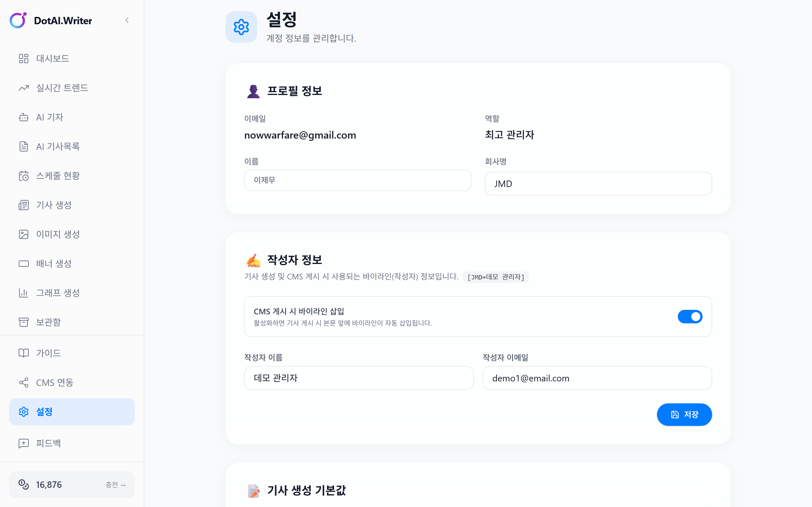Click the 저장 save button

click(x=685, y=414)
